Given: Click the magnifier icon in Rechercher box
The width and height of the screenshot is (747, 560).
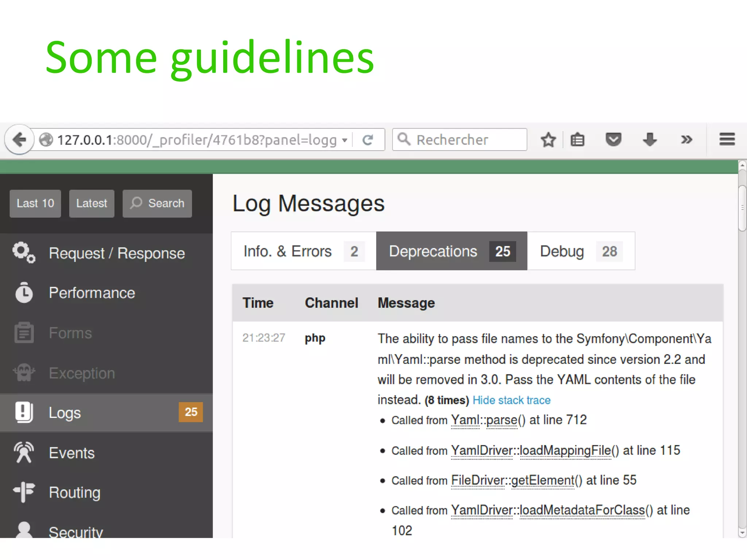Looking at the screenshot, I should (404, 139).
